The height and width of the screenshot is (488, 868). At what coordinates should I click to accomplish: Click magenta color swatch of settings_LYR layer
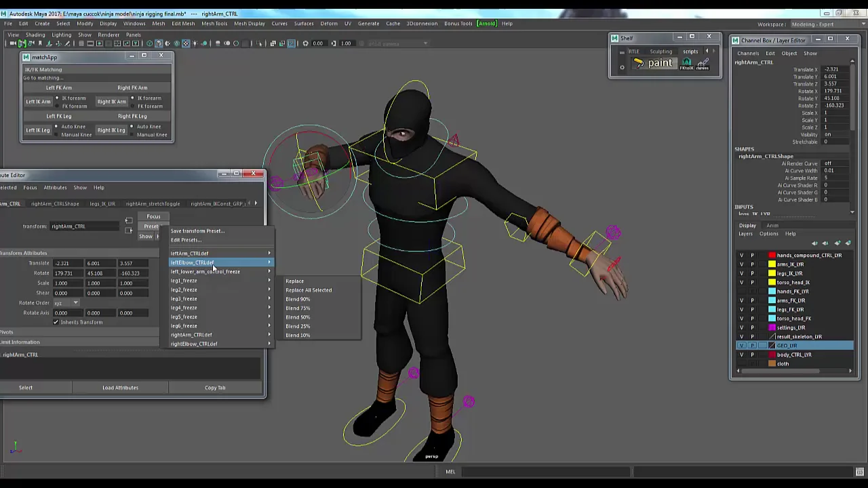point(772,327)
